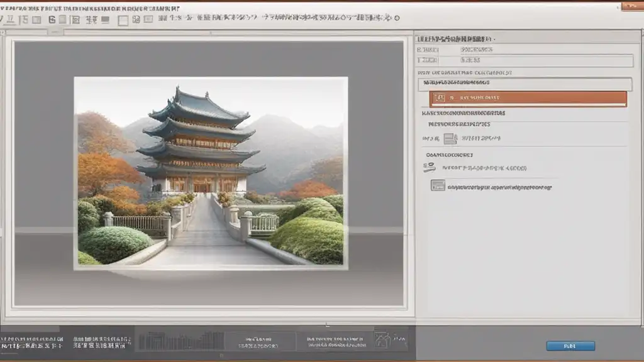Click the printer-like icon in the right panel
Screen dimensions: 644x362
click(450, 139)
